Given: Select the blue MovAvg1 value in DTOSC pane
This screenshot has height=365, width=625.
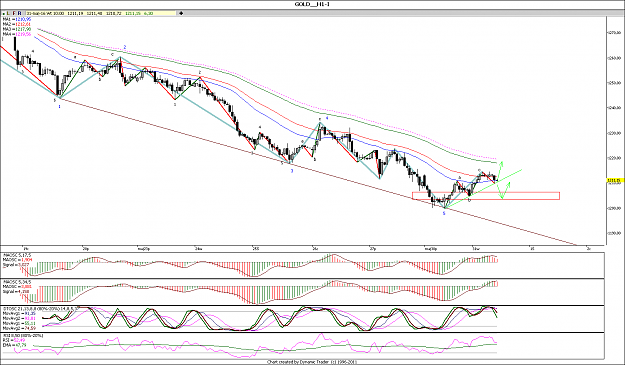Looking at the screenshot, I should (x=30, y=313).
